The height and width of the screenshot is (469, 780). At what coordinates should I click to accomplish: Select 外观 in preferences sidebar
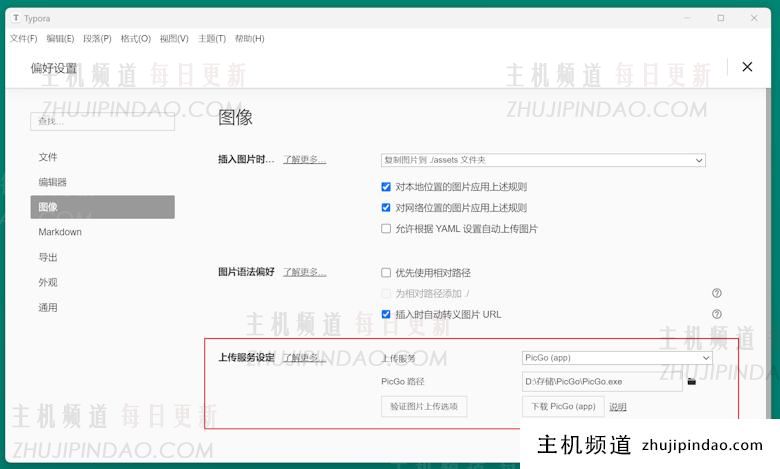(102, 282)
